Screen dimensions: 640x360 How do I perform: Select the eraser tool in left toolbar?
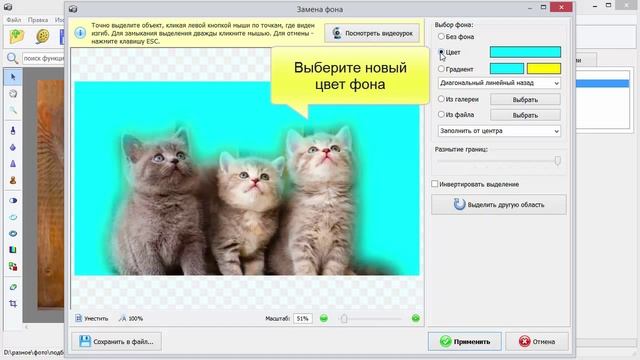13,287
